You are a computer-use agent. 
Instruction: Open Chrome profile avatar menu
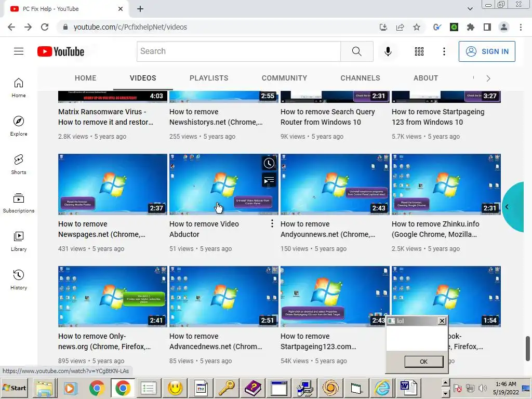[x=504, y=27]
